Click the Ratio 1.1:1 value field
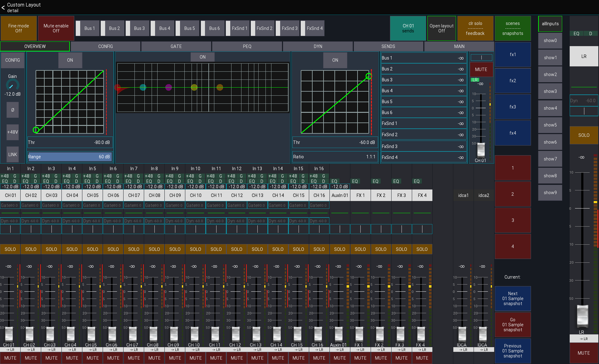Image resolution: width=599 pixels, height=364 pixels. (x=335, y=157)
